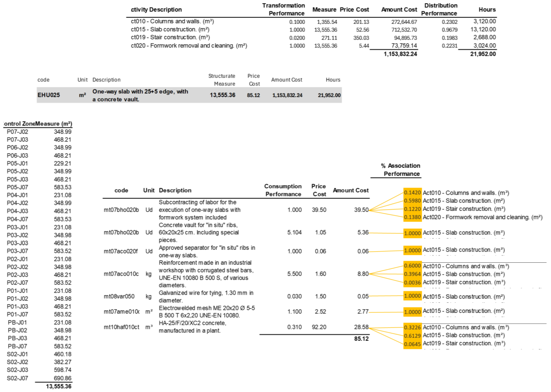
Task: Select the One-way slab with 25+5 edge description
Action: pyautogui.click(x=140, y=95)
